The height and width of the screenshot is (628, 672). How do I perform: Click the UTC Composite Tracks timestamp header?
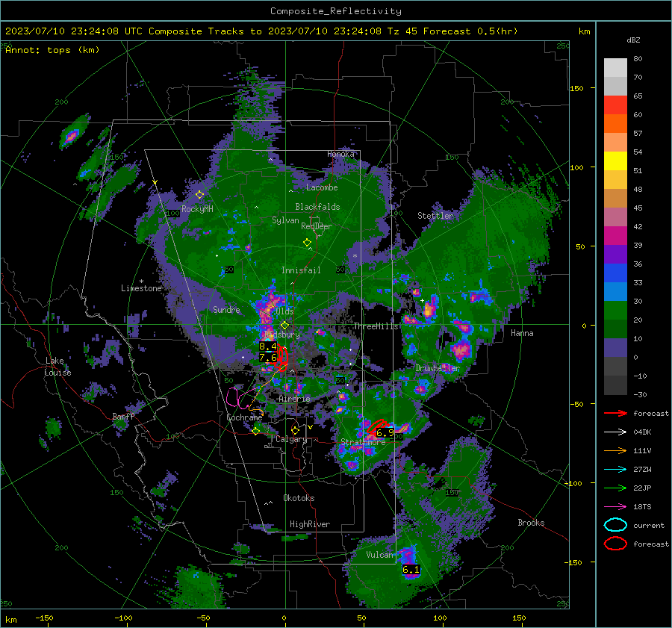click(x=261, y=31)
